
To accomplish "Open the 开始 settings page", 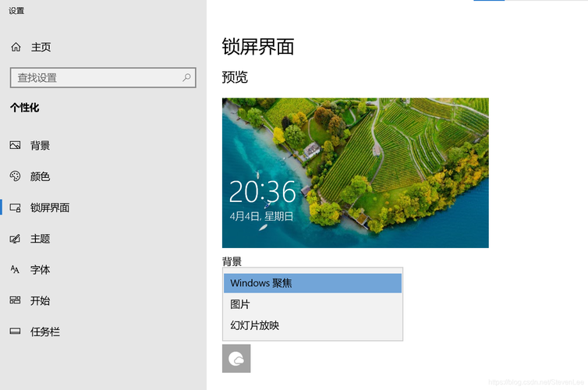I will coord(40,300).
